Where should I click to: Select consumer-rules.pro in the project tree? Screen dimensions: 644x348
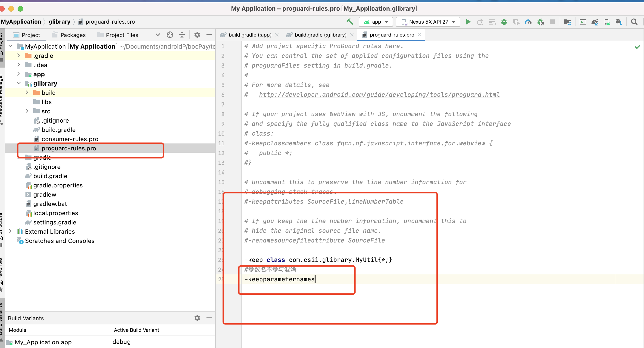click(70, 139)
